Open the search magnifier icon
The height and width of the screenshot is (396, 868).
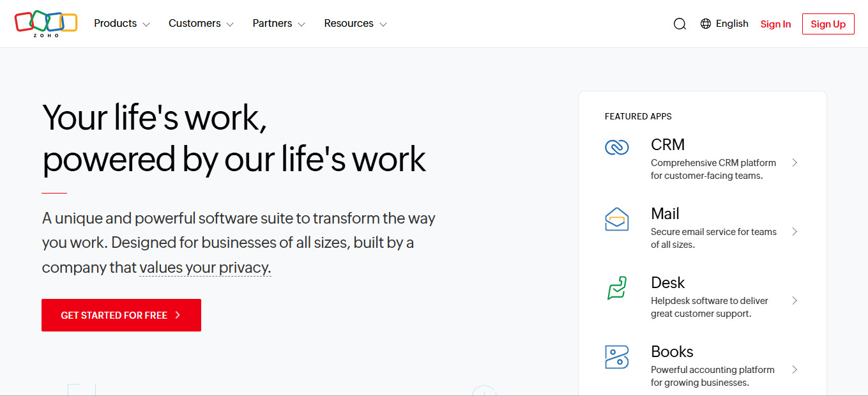click(679, 23)
